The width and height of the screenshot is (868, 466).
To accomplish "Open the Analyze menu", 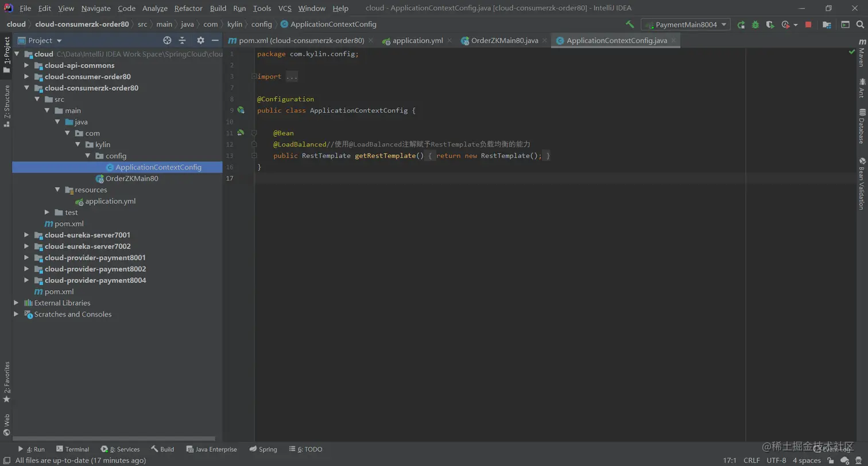I will (155, 8).
